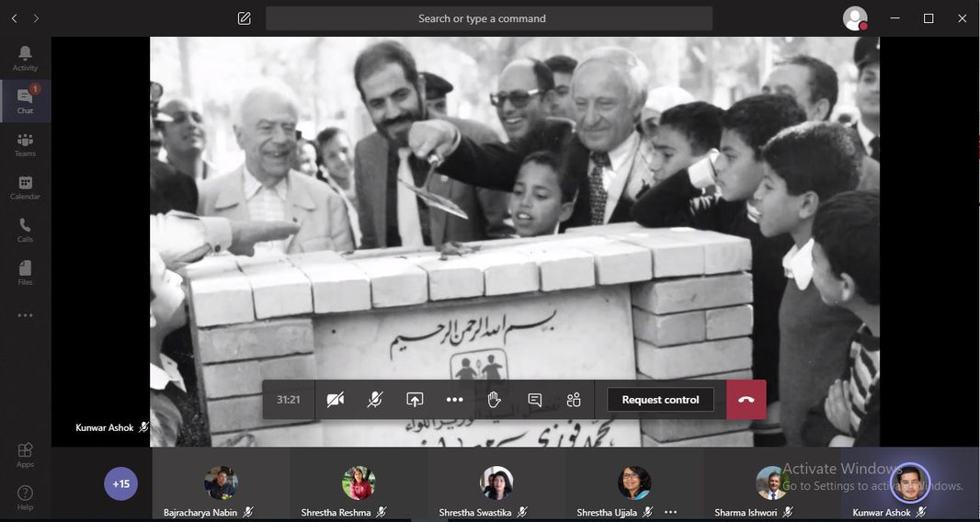Open Chat in the sidebar
The width and height of the screenshot is (980, 522).
pos(25,101)
